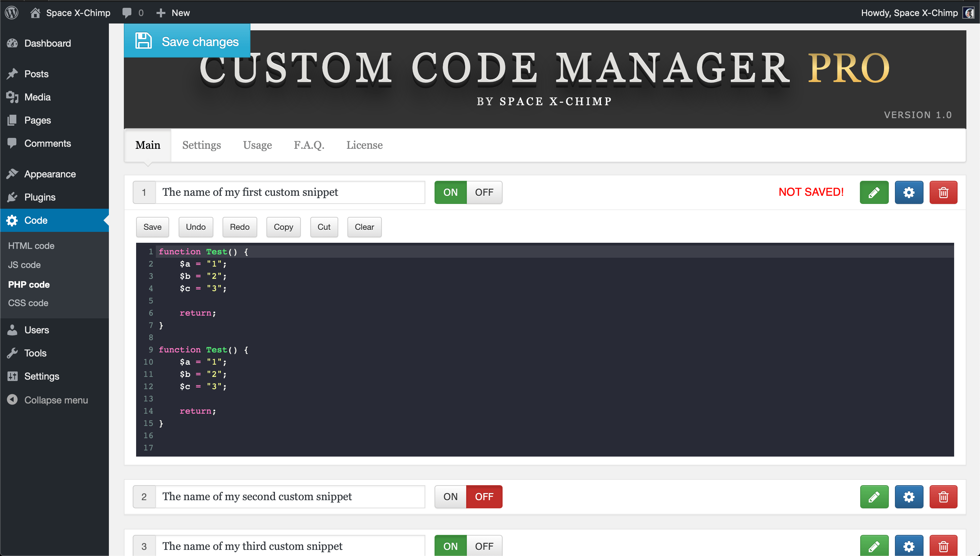Switch to the F.A.Q. tab

309,144
